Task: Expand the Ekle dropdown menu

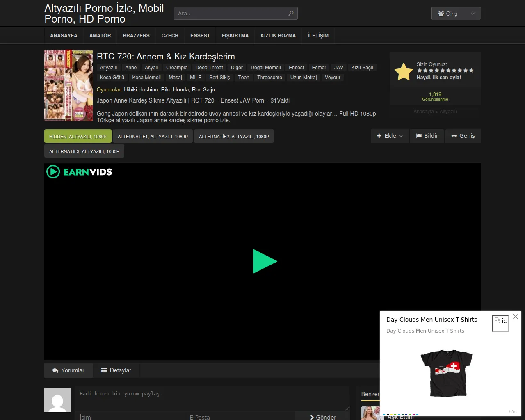Action: (390, 136)
